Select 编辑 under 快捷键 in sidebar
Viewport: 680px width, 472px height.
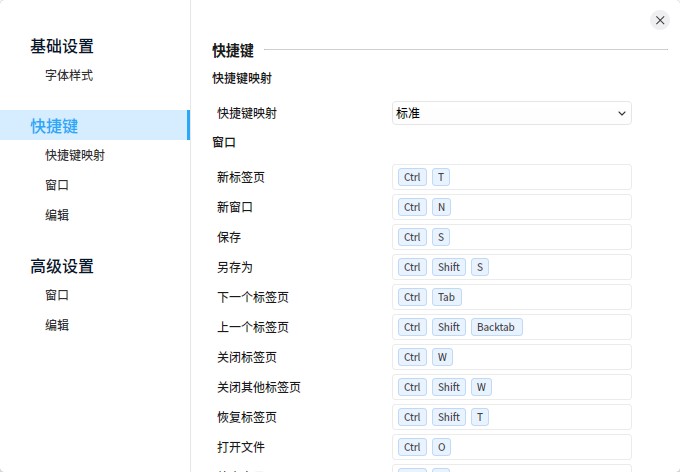point(57,215)
